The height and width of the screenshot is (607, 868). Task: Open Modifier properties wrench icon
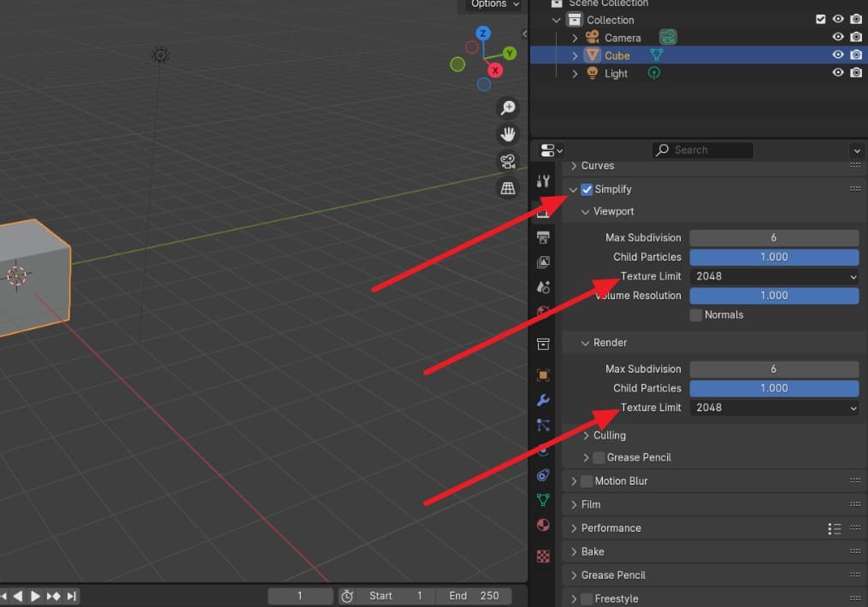(542, 399)
